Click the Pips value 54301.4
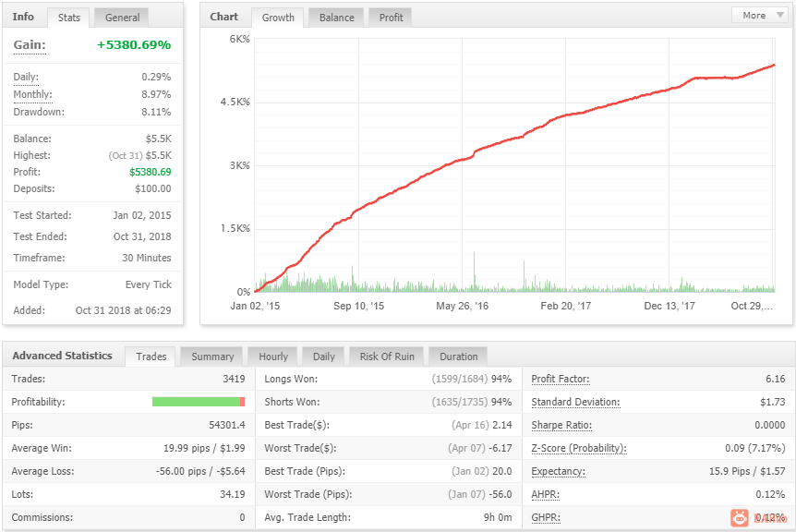Screen dimensions: 796x532 (227, 425)
